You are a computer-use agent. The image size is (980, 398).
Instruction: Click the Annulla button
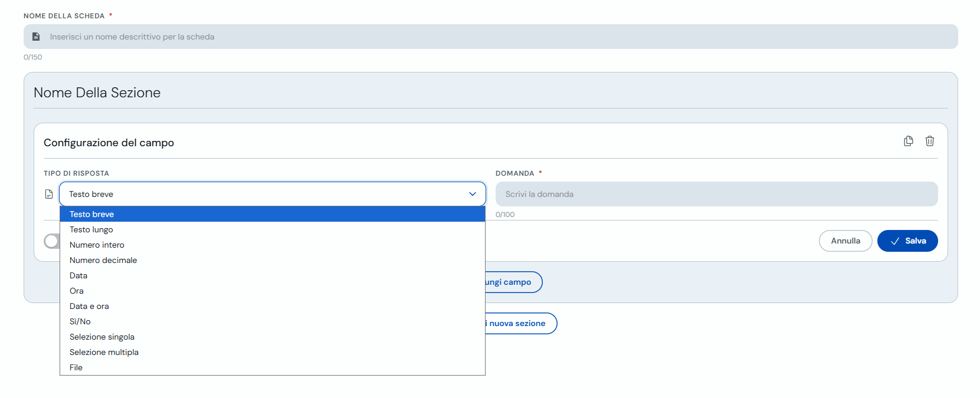click(x=845, y=241)
